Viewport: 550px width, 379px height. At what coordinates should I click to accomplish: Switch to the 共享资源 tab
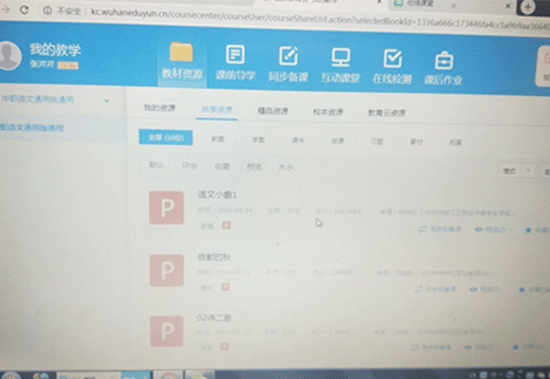[217, 110]
